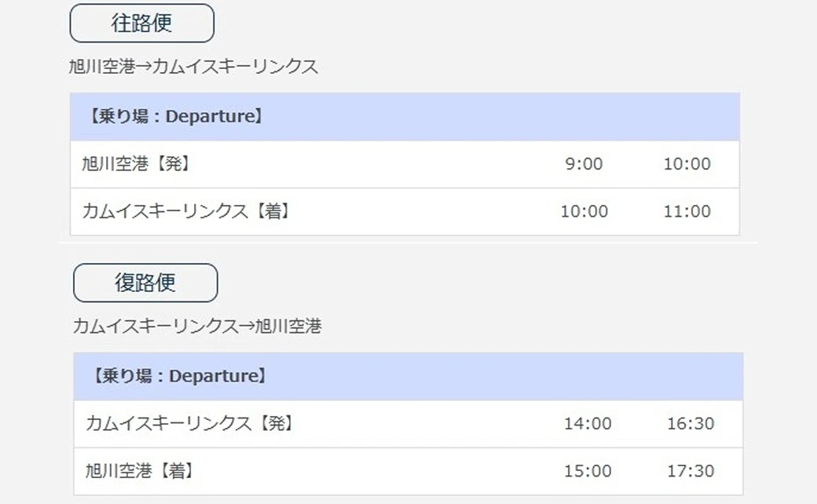The height and width of the screenshot is (504, 817).
Task: Click the divider line between the two timetables
Action: [x=408, y=243]
